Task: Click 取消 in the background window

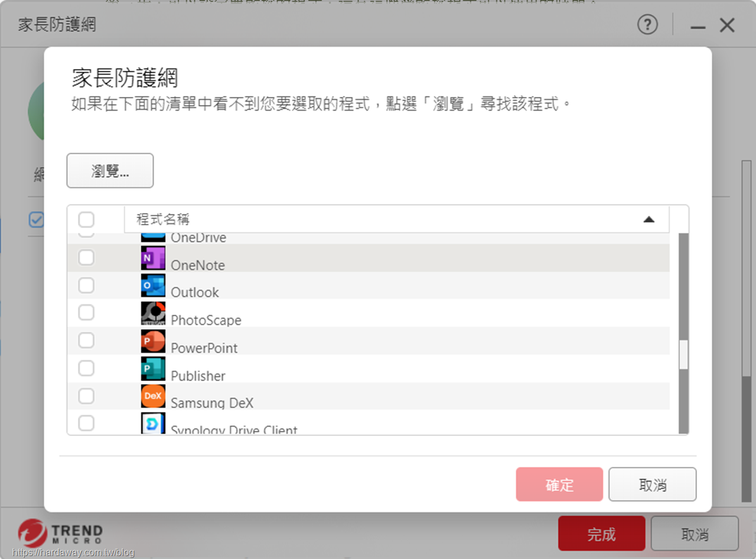Action: (x=695, y=534)
